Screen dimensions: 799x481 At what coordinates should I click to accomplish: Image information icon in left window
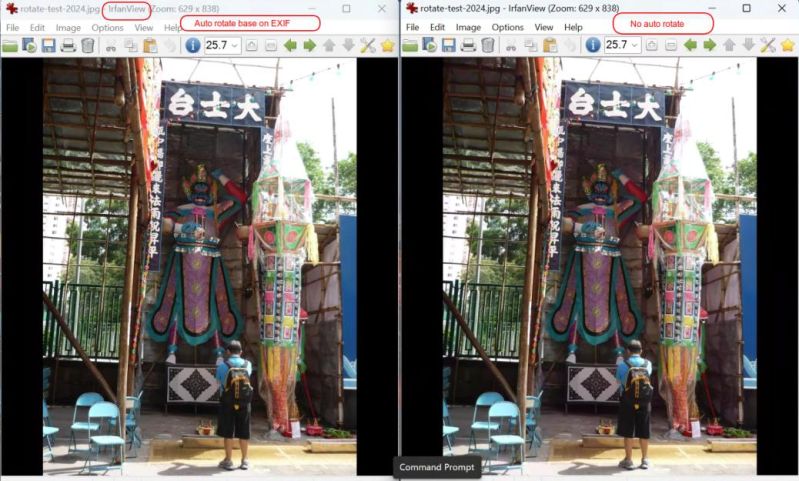coord(192,45)
